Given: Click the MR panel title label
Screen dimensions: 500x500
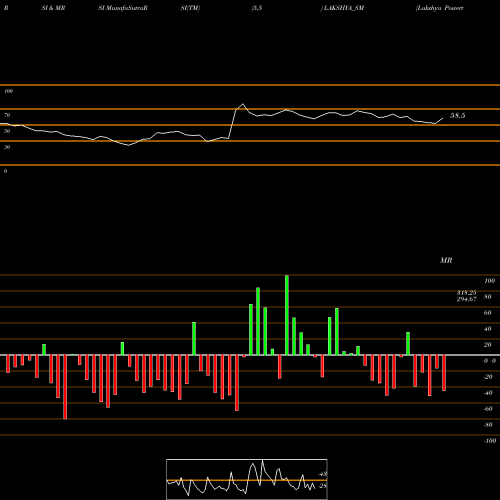Looking at the screenshot, I should pos(446,260).
